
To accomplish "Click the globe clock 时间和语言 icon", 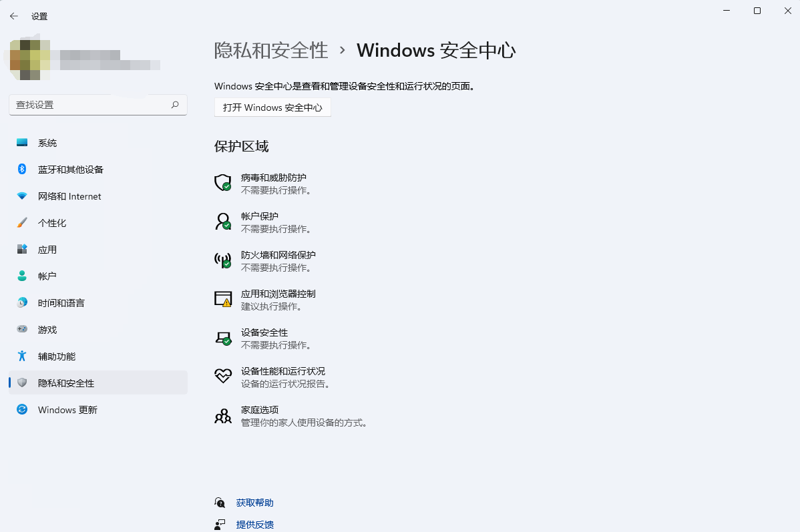I will coord(22,302).
